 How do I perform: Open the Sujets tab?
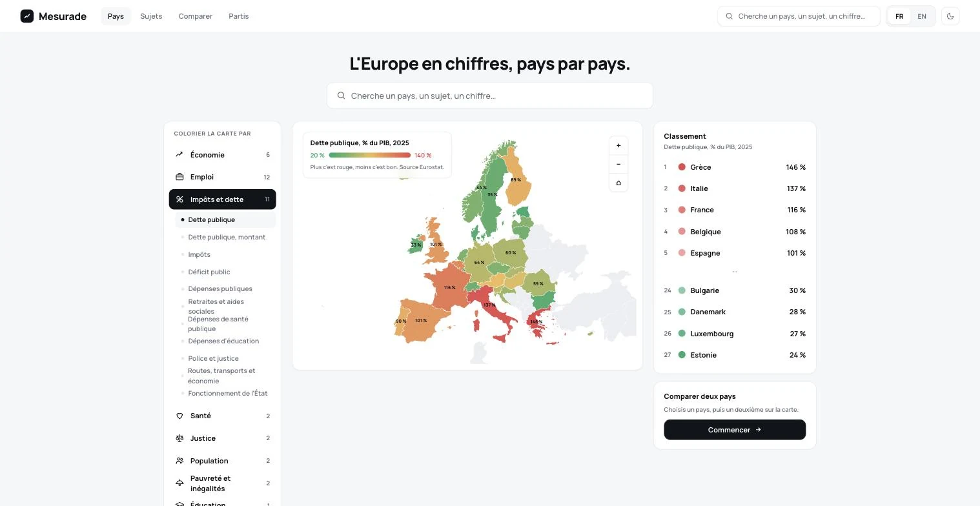[x=151, y=16]
